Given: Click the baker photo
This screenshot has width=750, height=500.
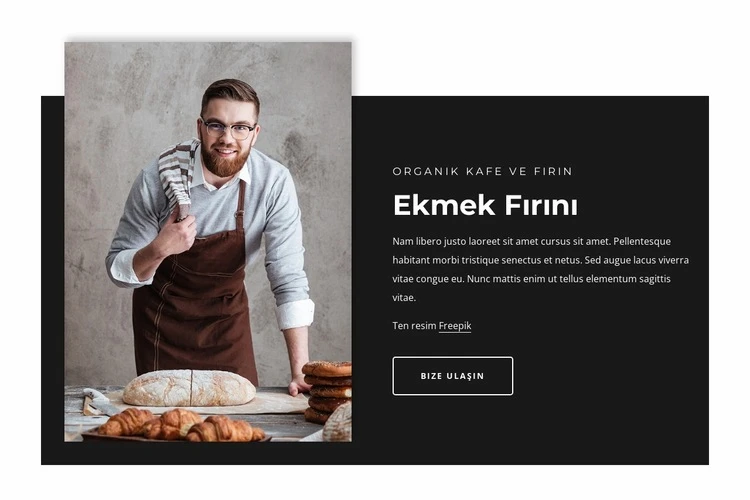Looking at the screenshot, I should pos(208,242).
